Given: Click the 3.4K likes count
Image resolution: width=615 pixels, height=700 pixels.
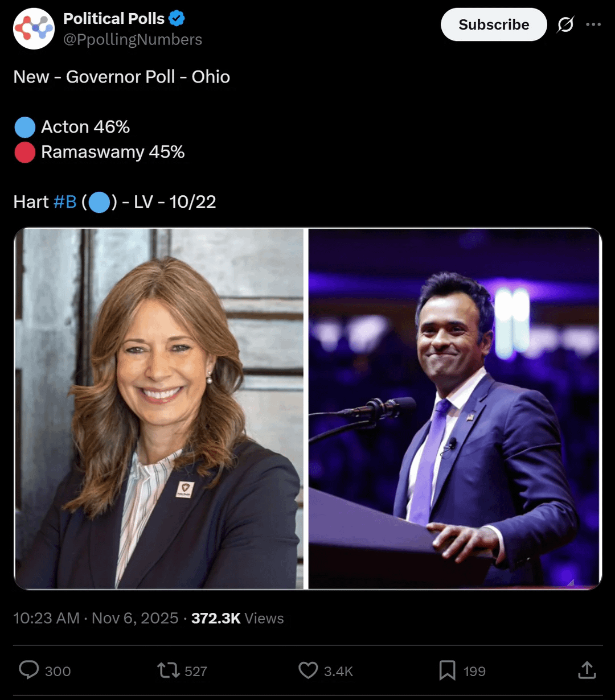Looking at the screenshot, I should click(339, 672).
